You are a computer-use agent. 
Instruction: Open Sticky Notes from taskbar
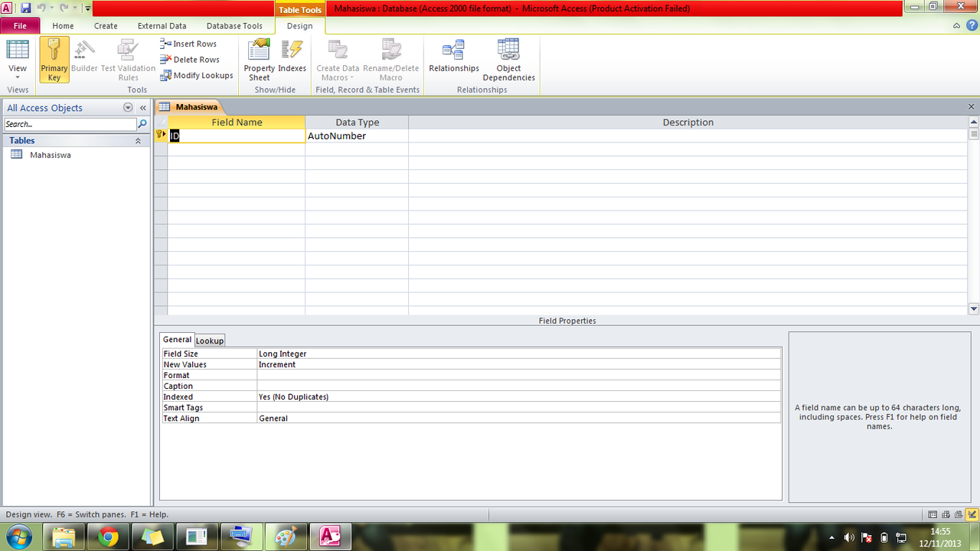tap(152, 537)
